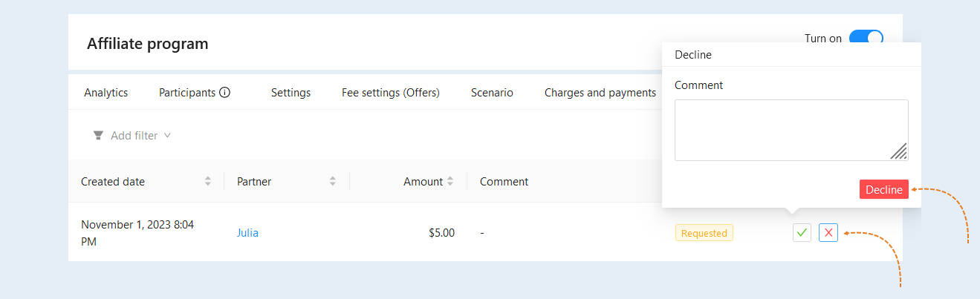Select Charges and payments tab
The image size is (980, 299).
pyautogui.click(x=600, y=93)
